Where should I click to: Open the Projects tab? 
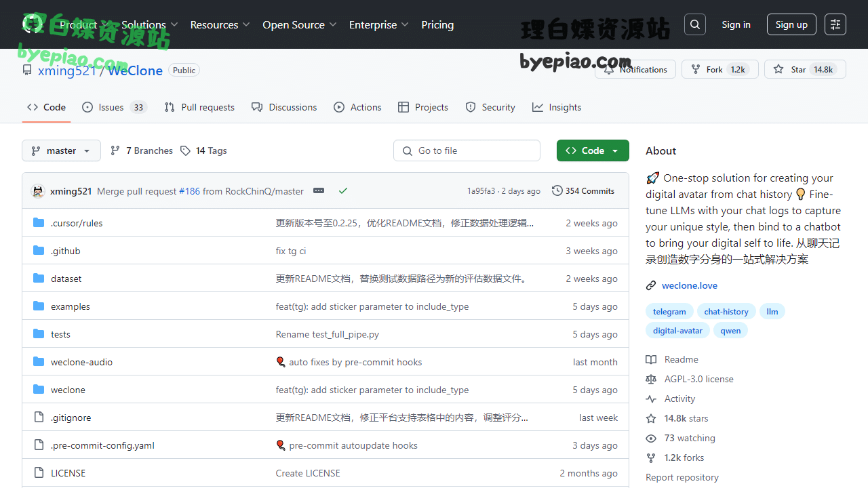click(423, 107)
